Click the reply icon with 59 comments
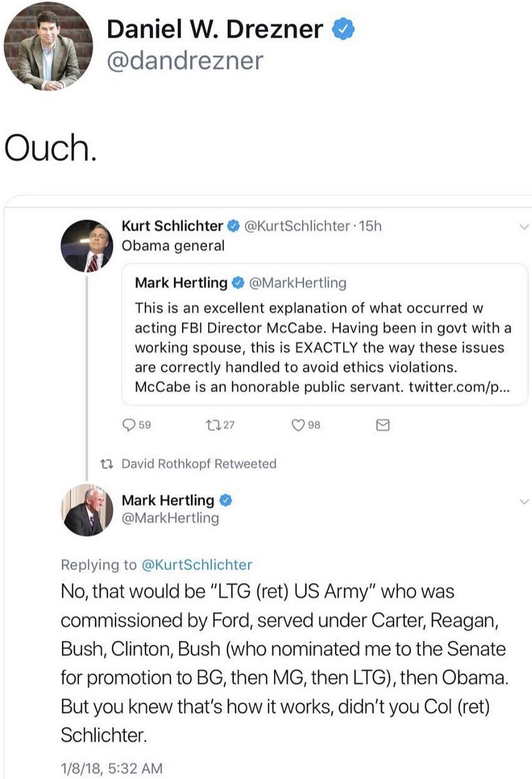The width and height of the screenshot is (532, 779). pos(129,425)
